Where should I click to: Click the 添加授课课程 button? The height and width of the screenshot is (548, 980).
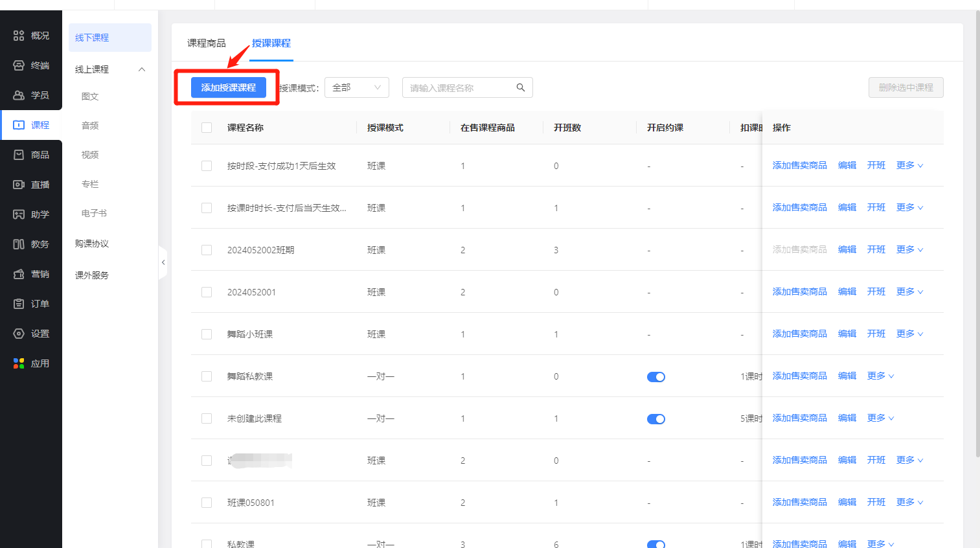[x=229, y=87]
